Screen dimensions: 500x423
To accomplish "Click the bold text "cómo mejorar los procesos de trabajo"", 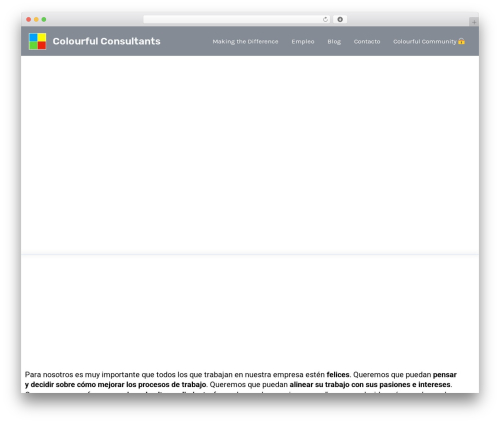I will 141,385.
